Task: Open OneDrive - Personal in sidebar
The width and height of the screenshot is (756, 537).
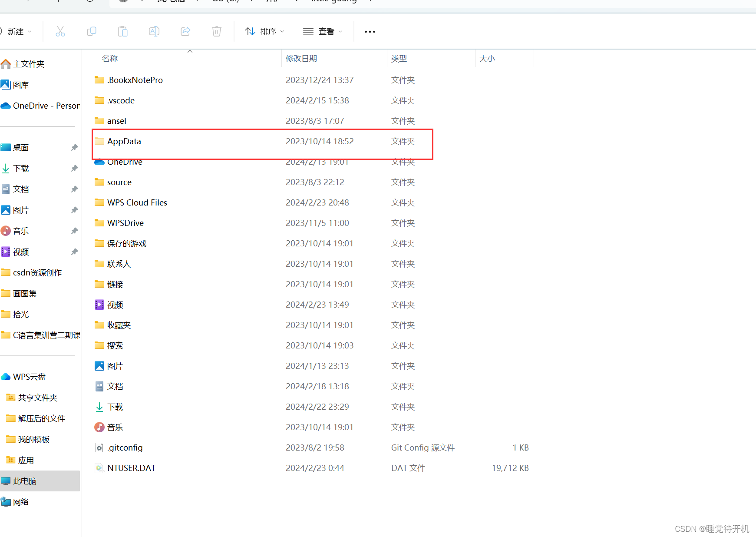Action: click(x=40, y=106)
